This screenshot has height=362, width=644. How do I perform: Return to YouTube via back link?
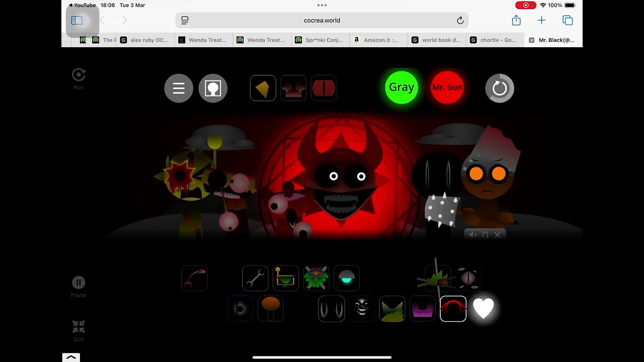(x=82, y=5)
